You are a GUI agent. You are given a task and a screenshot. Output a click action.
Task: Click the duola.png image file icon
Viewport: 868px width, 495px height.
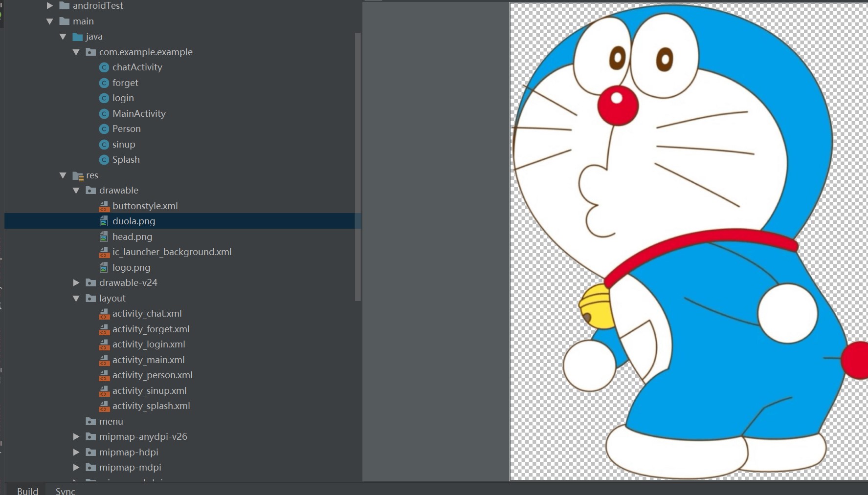point(104,221)
